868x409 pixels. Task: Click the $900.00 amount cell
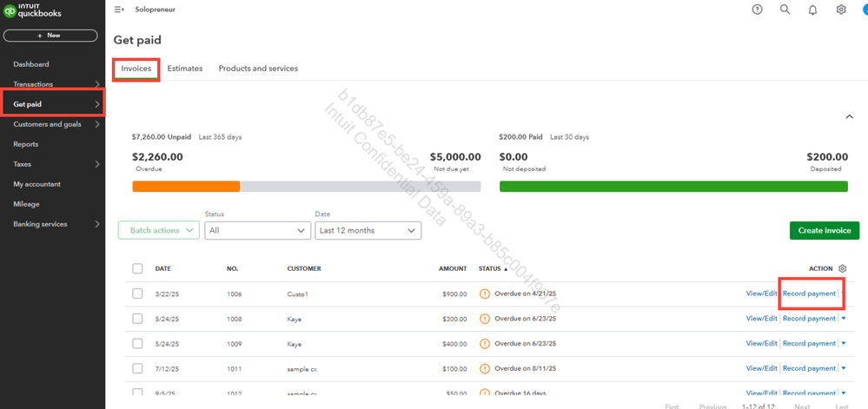[454, 294]
